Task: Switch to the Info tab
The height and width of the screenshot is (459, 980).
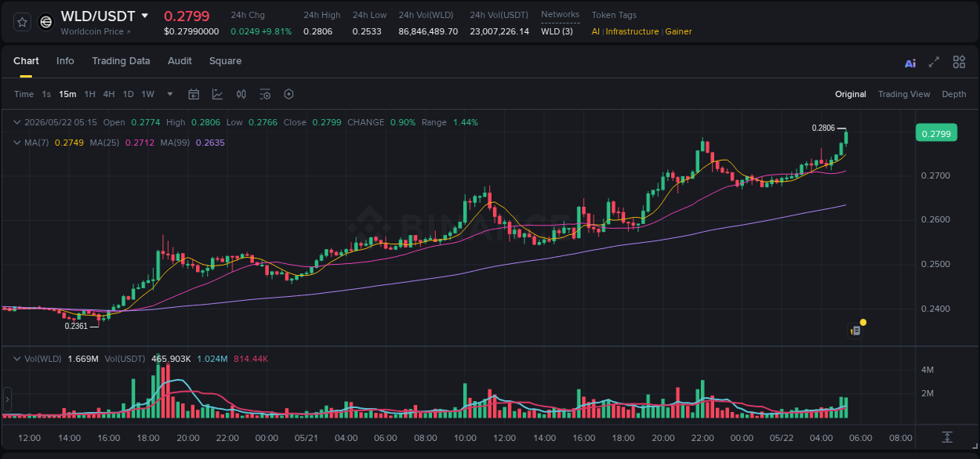Action: (x=65, y=61)
